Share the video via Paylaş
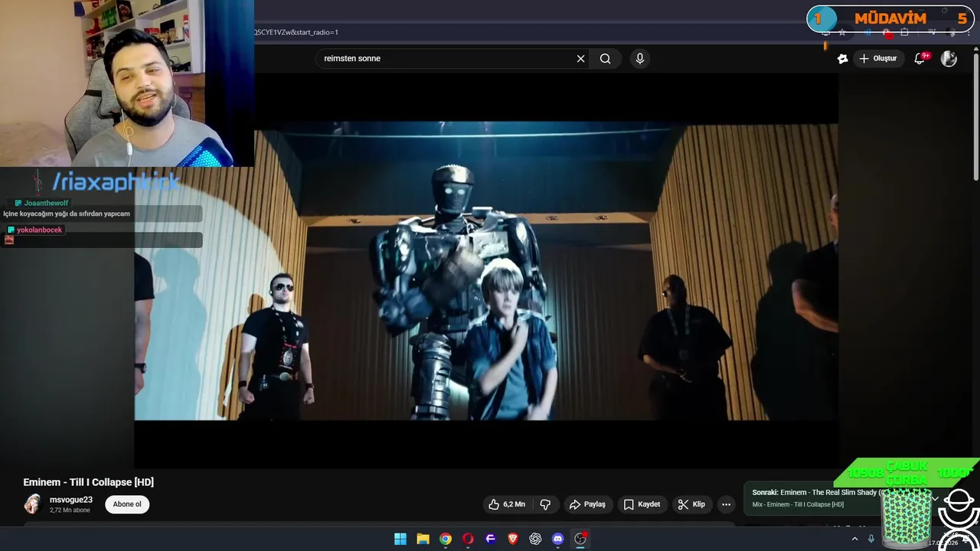Viewport: 980px width, 551px height. click(587, 504)
